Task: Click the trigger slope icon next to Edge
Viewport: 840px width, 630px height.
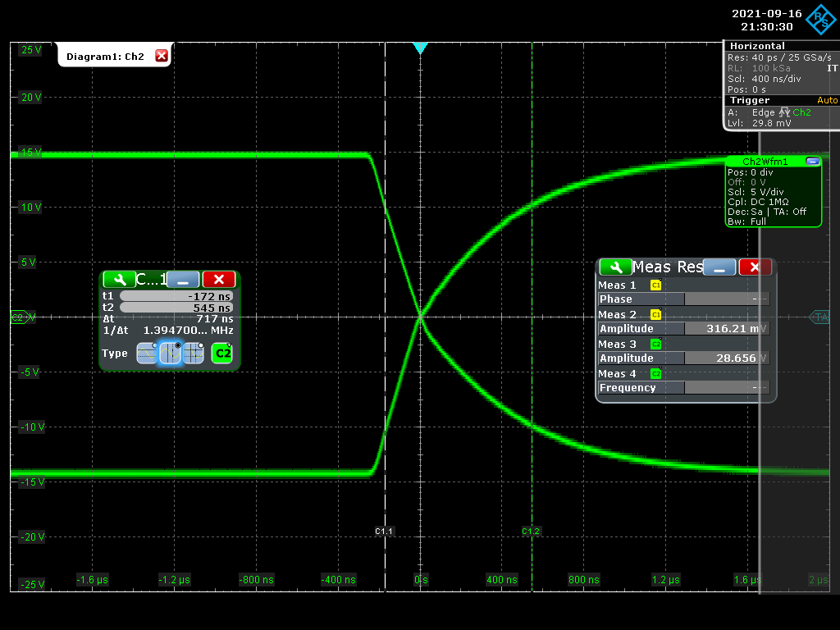Action: (x=784, y=112)
